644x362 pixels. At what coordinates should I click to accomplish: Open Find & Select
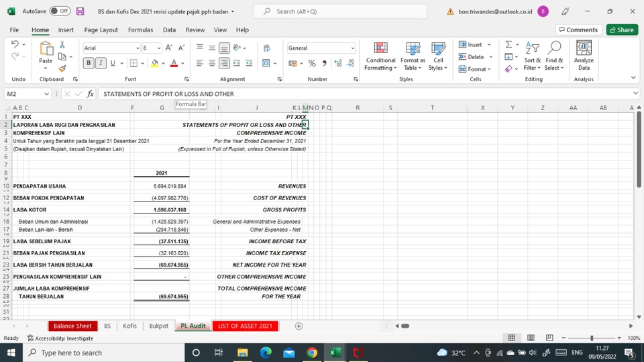click(555, 56)
